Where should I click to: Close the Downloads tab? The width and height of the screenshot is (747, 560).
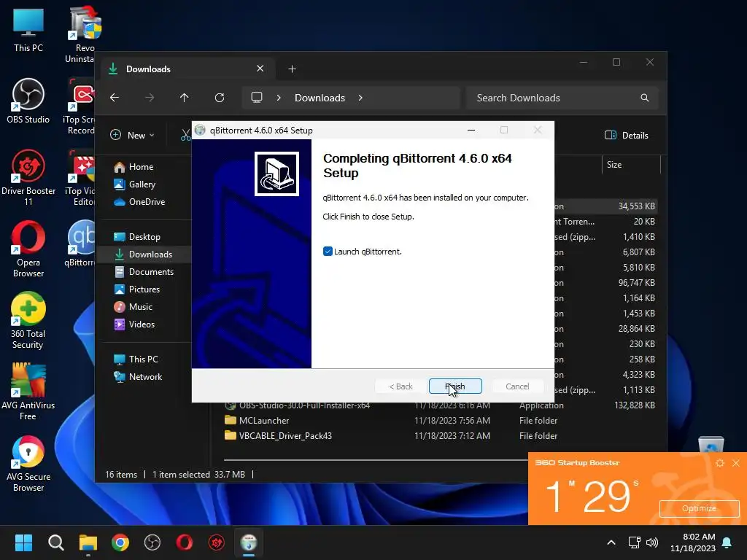point(260,69)
